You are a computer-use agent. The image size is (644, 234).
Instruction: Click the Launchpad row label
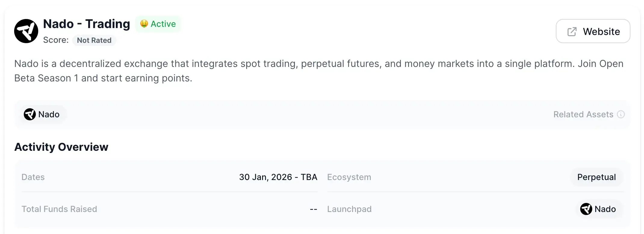pos(349,209)
